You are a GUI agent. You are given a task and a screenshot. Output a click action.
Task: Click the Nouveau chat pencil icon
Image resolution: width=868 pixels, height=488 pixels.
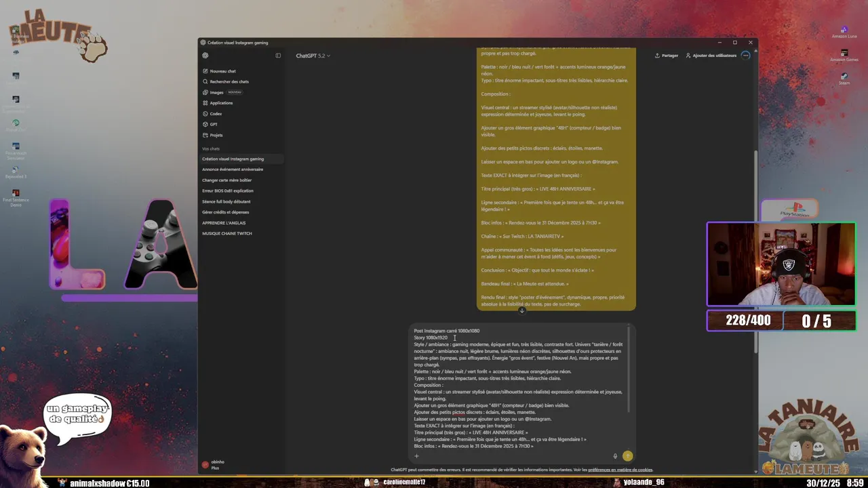pos(205,71)
